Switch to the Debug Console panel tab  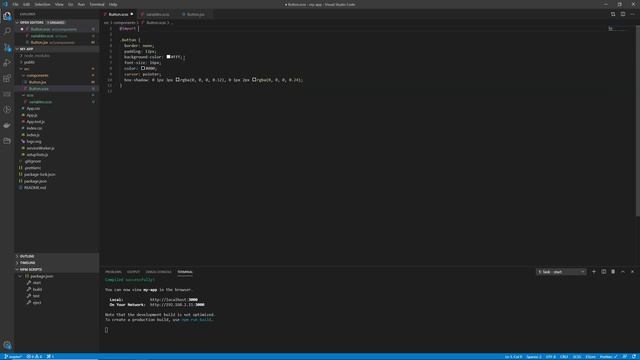(x=158, y=272)
